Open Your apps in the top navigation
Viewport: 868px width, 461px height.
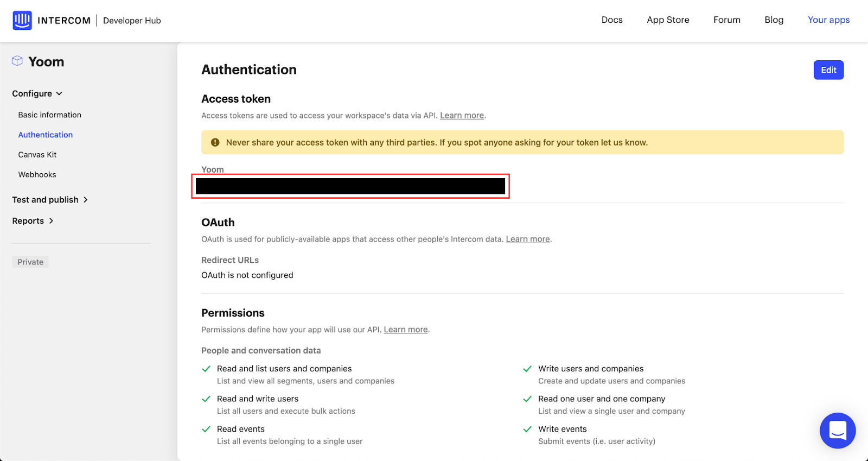click(x=828, y=20)
